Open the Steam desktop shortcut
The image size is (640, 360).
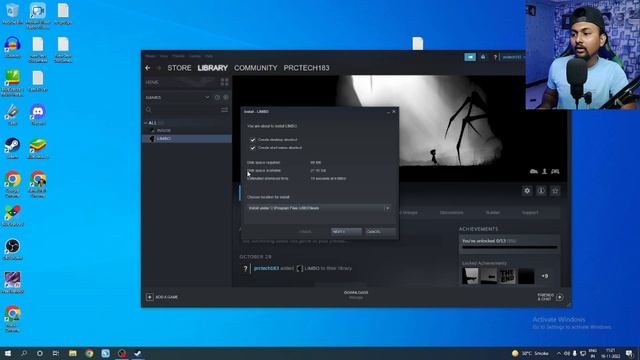click(x=12, y=148)
